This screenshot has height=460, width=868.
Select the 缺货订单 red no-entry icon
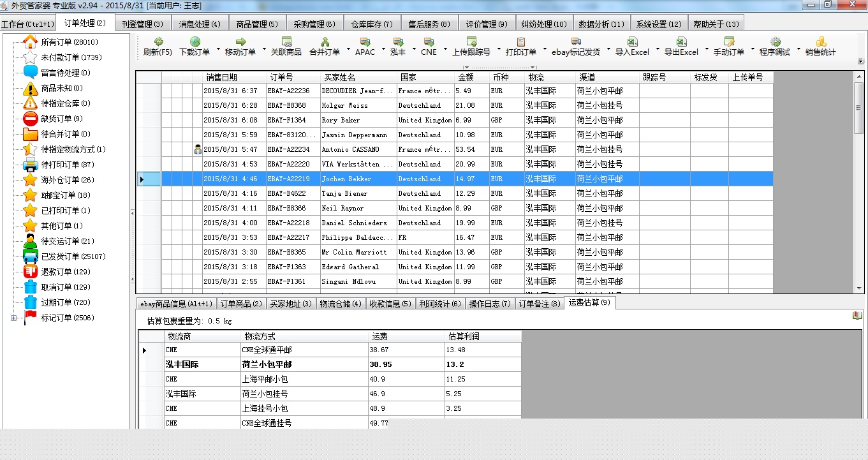coord(30,119)
